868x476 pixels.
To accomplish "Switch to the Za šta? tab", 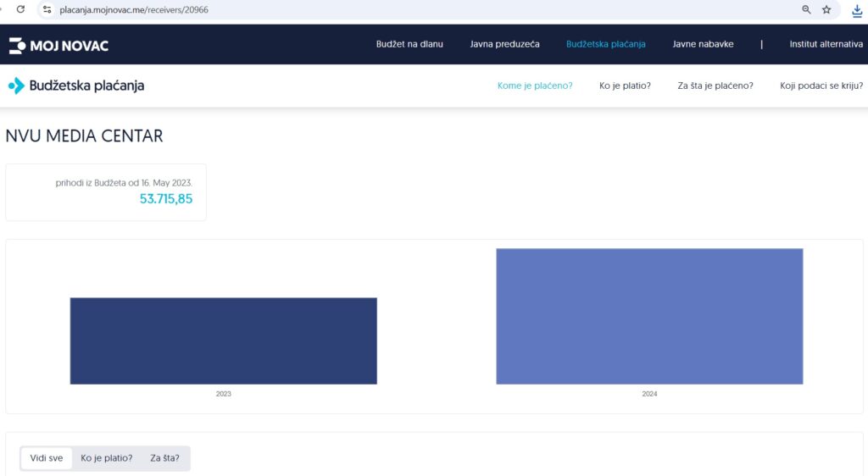I will (x=164, y=458).
